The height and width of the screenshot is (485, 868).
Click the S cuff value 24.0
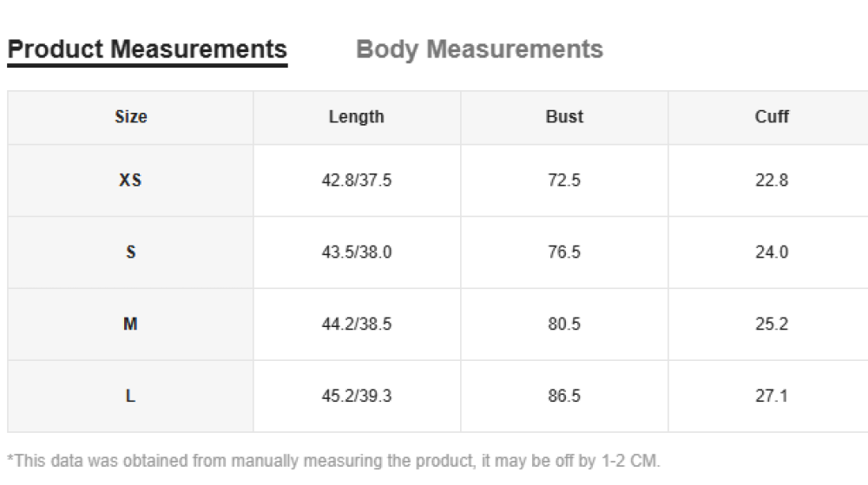772,252
